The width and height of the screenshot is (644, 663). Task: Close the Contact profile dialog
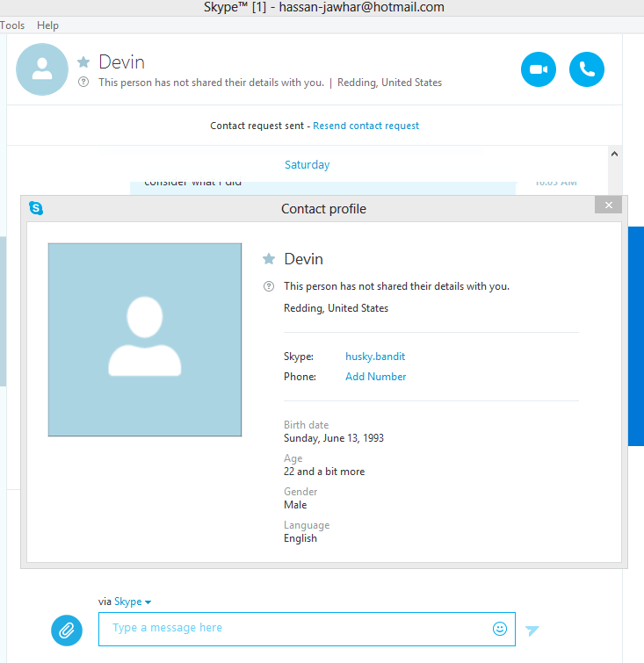[x=608, y=205]
